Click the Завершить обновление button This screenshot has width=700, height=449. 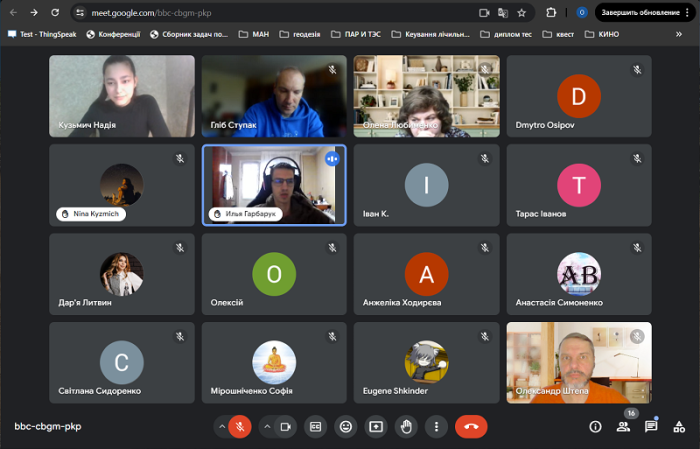[644, 12]
